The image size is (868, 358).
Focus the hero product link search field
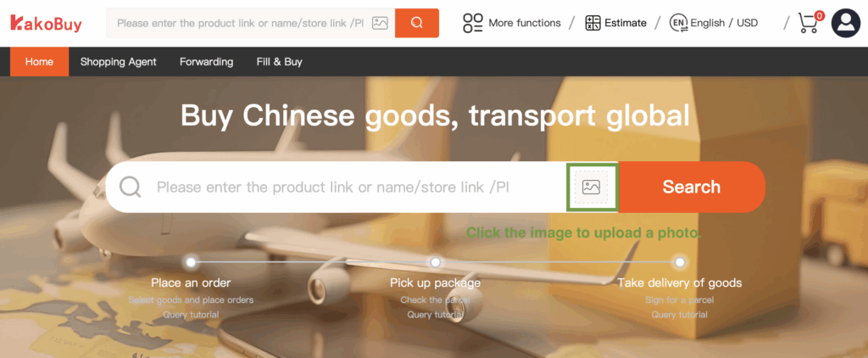point(354,187)
